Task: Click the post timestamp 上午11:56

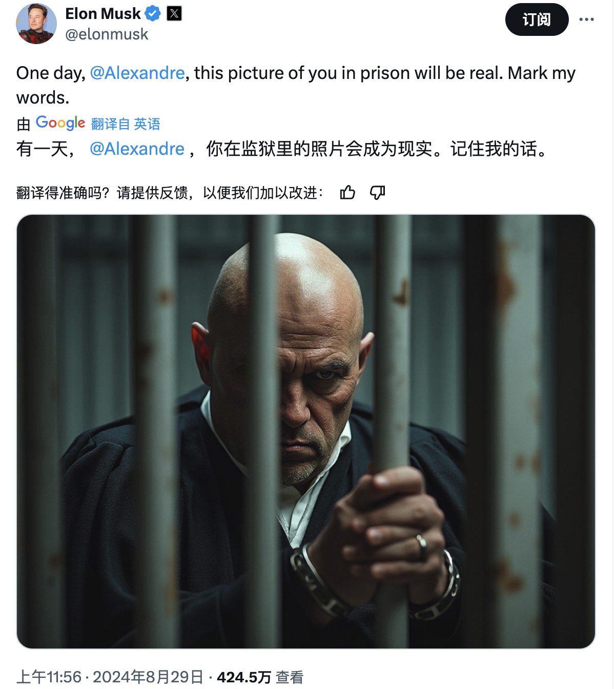Action: point(49,677)
